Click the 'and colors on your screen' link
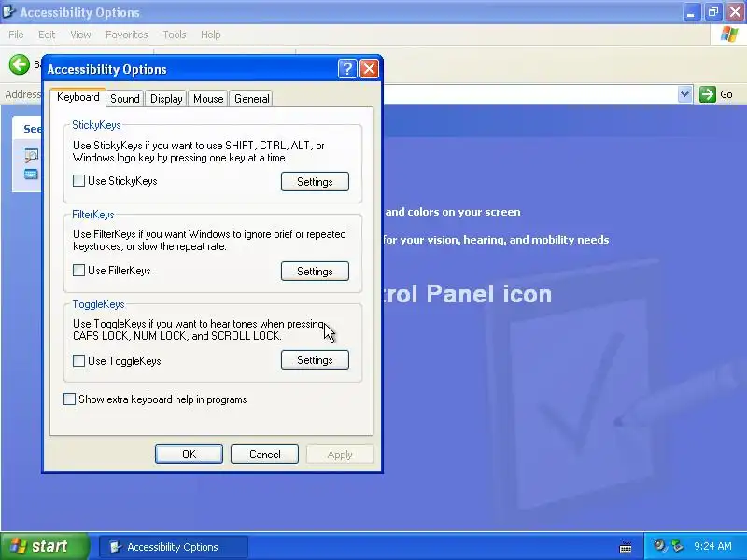The image size is (747, 560). [x=453, y=212]
